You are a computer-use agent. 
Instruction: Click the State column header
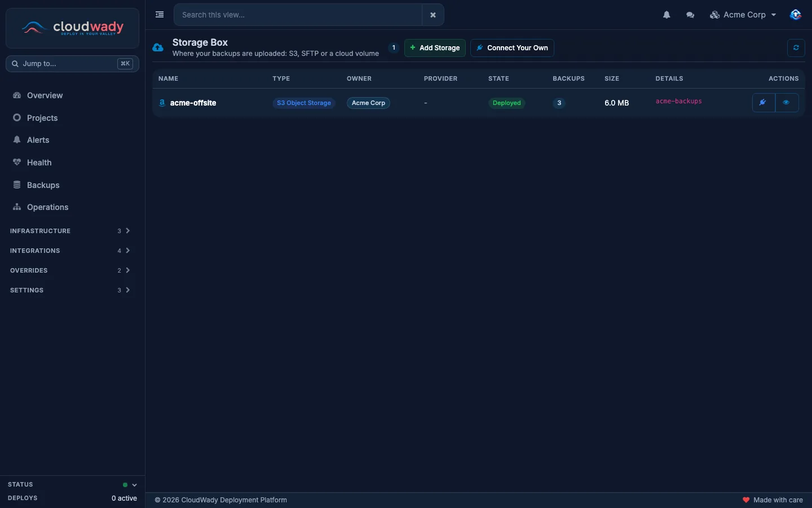point(498,78)
